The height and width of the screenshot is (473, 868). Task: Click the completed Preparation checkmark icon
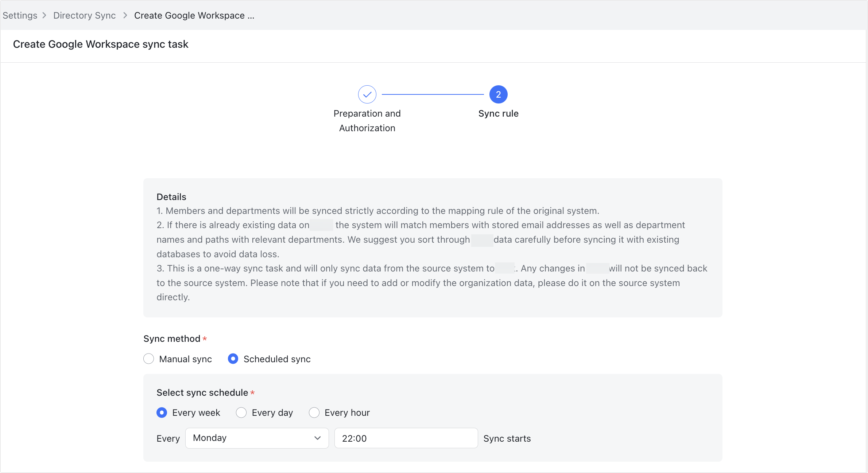tap(367, 94)
